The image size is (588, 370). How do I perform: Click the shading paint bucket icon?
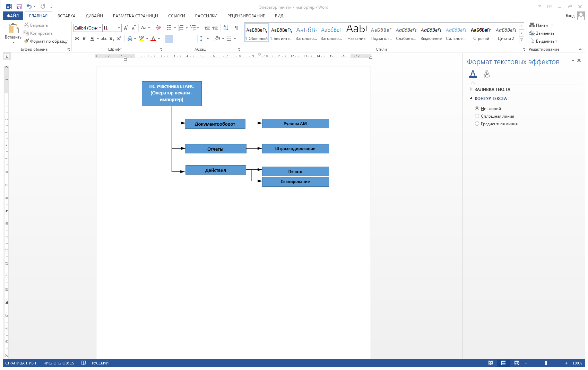217,39
